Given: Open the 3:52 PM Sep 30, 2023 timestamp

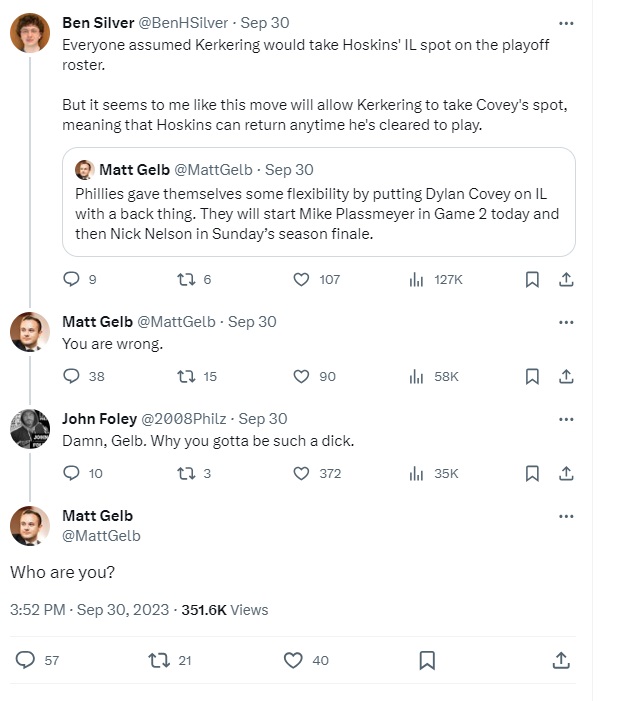Looking at the screenshot, I should pos(91,609).
